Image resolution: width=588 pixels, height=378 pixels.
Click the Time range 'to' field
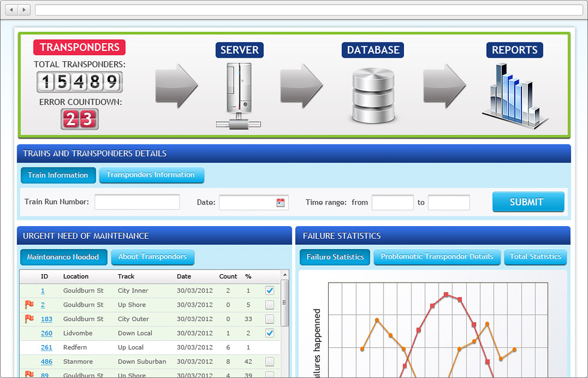pyautogui.click(x=449, y=203)
